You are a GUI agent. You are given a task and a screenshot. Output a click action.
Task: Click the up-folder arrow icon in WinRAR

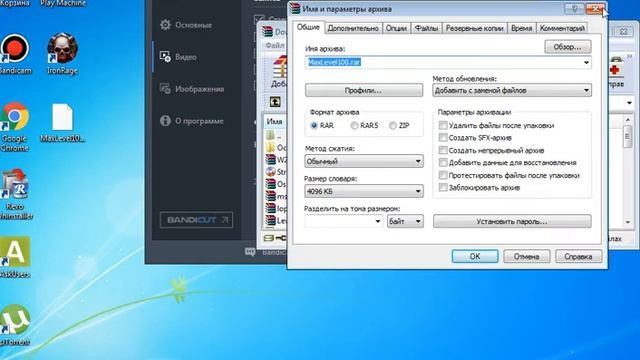(x=275, y=102)
